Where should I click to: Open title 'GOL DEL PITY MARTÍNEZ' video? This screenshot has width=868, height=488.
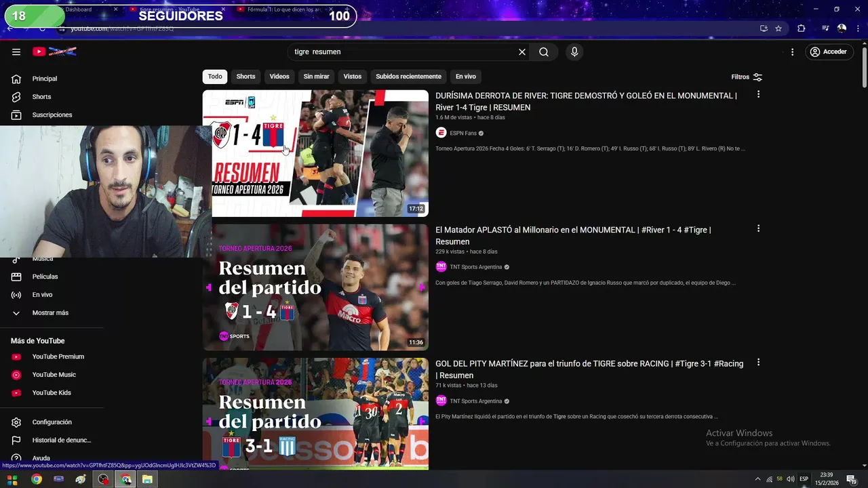pyautogui.click(x=589, y=369)
